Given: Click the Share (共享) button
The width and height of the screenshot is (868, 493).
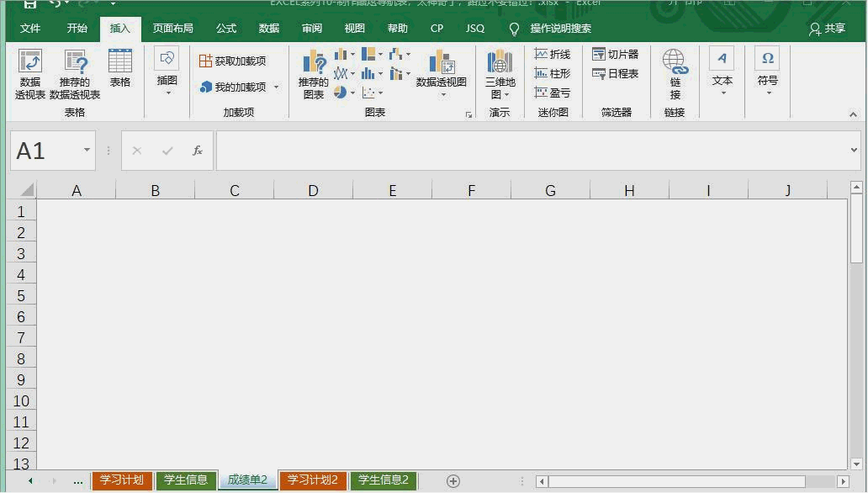Looking at the screenshot, I should point(827,29).
